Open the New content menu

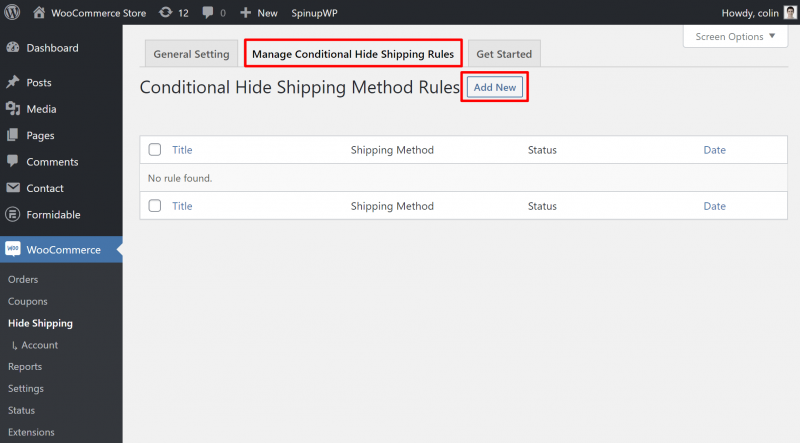click(x=267, y=13)
